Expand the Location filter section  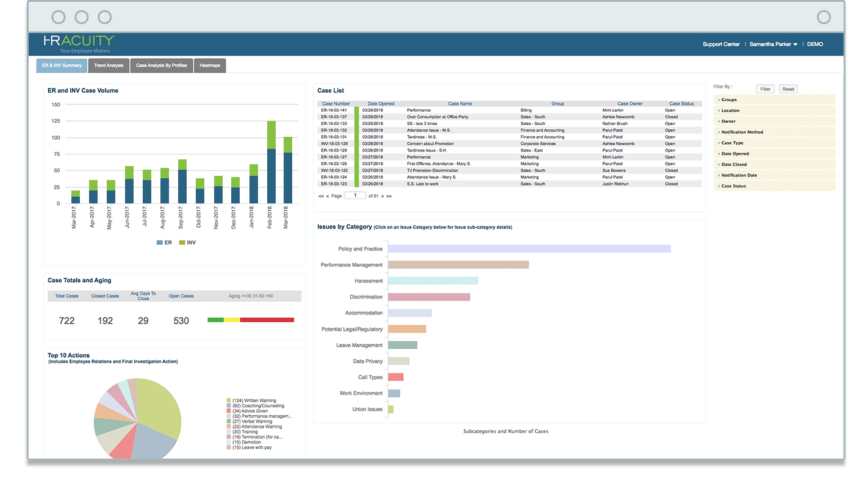(774, 111)
